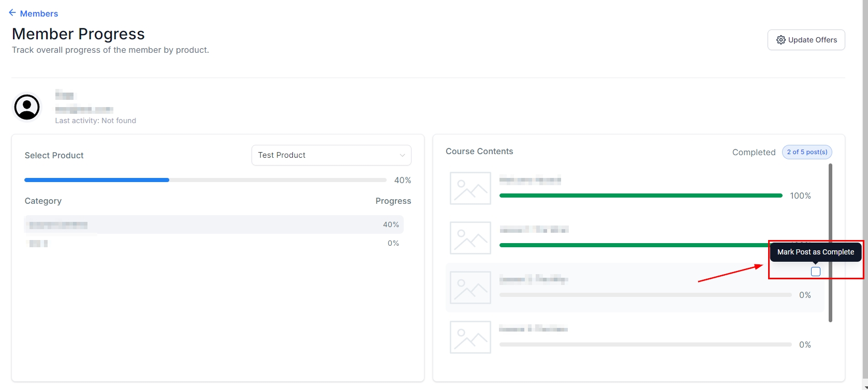Image resolution: width=868 pixels, height=390 pixels.
Task: Open the Test Product dropdown
Action: click(331, 155)
